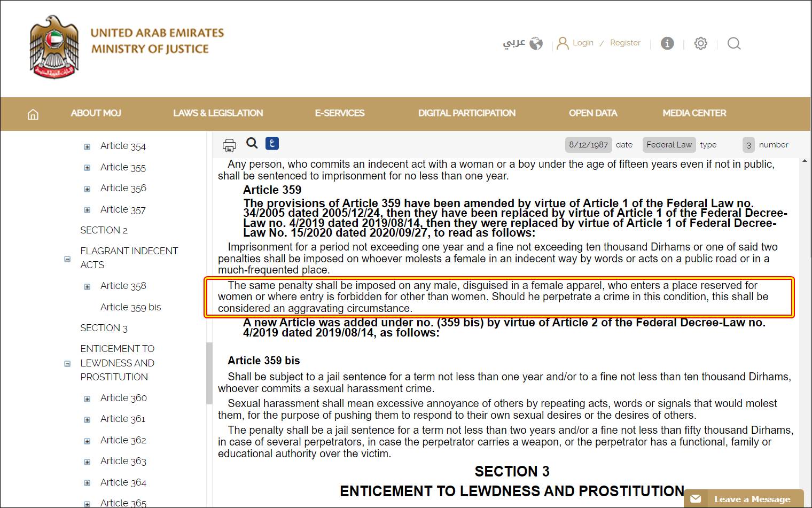Expand Article 357 node

click(x=87, y=210)
